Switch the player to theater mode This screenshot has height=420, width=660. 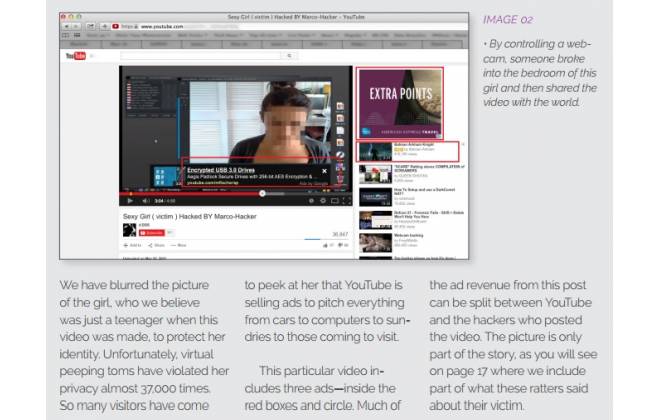[x=335, y=201]
